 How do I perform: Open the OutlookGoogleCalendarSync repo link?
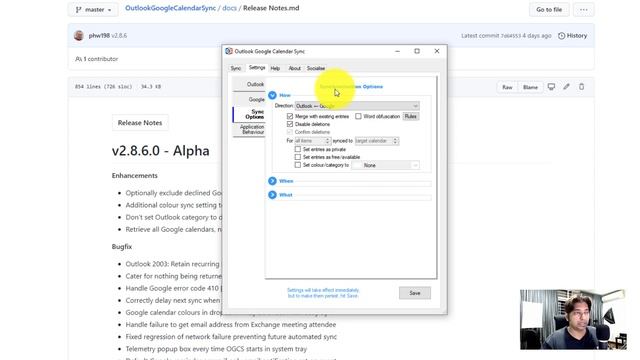tap(170, 8)
